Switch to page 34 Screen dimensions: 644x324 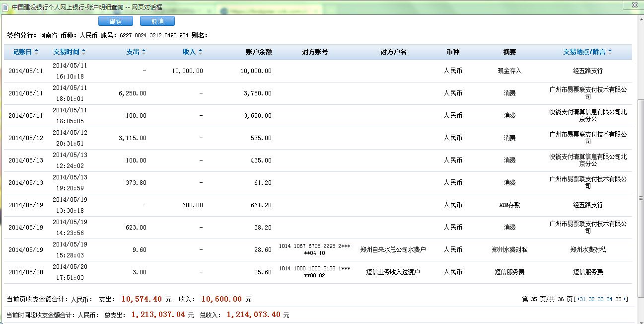609,299
